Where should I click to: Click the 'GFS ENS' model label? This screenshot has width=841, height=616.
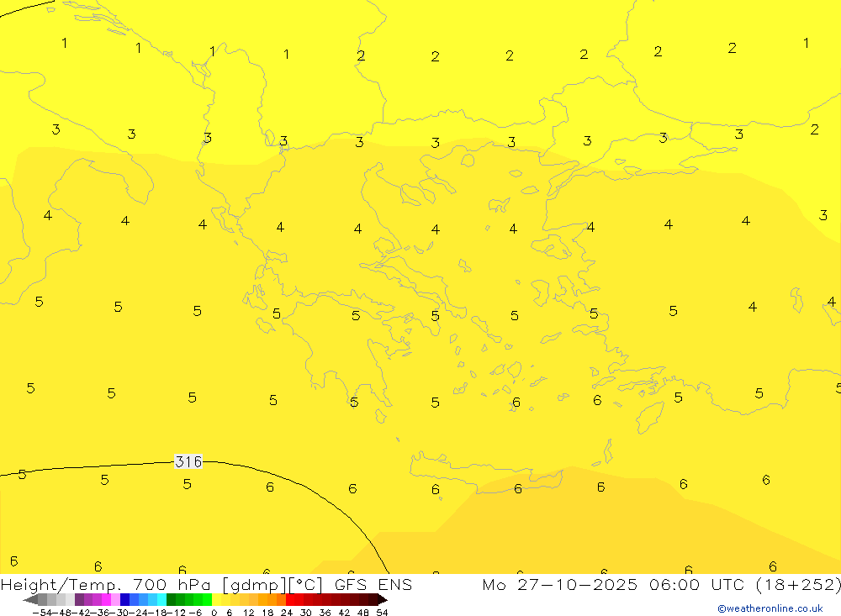tap(373, 584)
